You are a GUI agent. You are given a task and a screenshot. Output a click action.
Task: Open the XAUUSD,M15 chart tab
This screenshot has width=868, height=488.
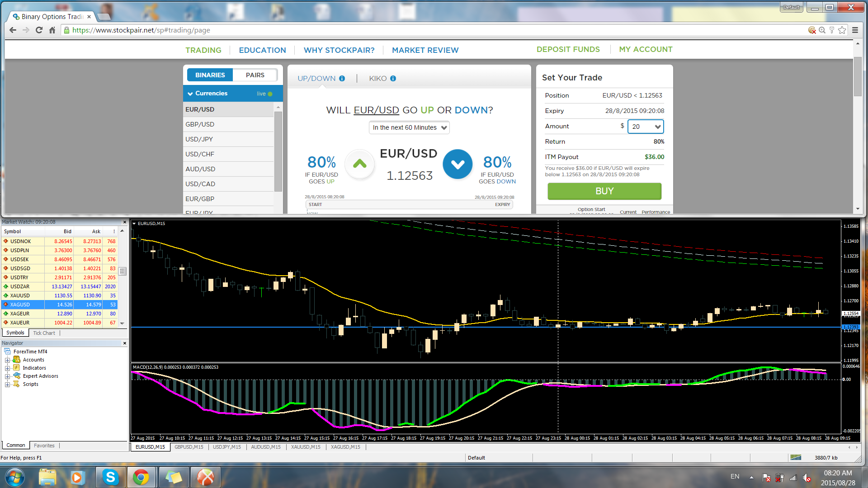tap(306, 447)
